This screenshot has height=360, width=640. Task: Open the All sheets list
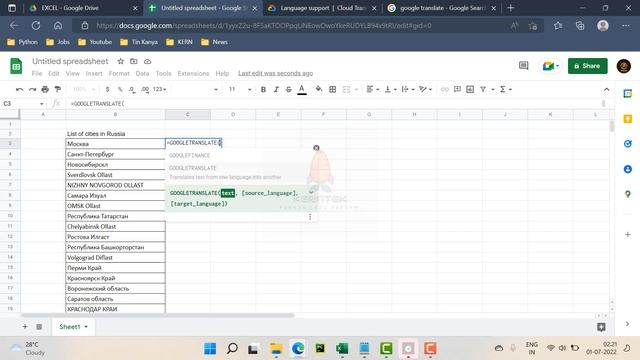coord(39,327)
